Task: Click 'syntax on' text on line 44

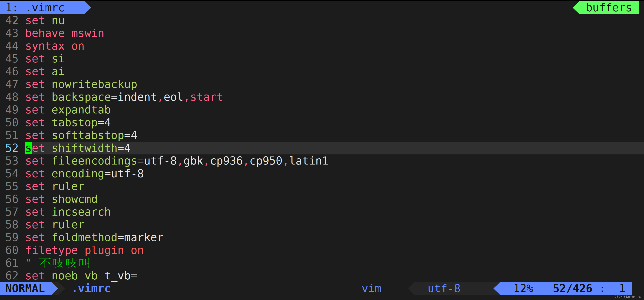Action: pos(55,46)
